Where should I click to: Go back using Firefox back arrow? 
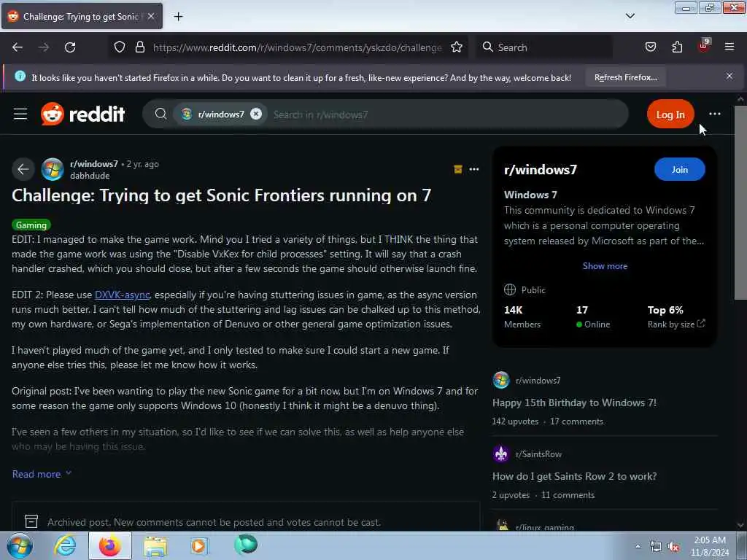click(x=18, y=47)
